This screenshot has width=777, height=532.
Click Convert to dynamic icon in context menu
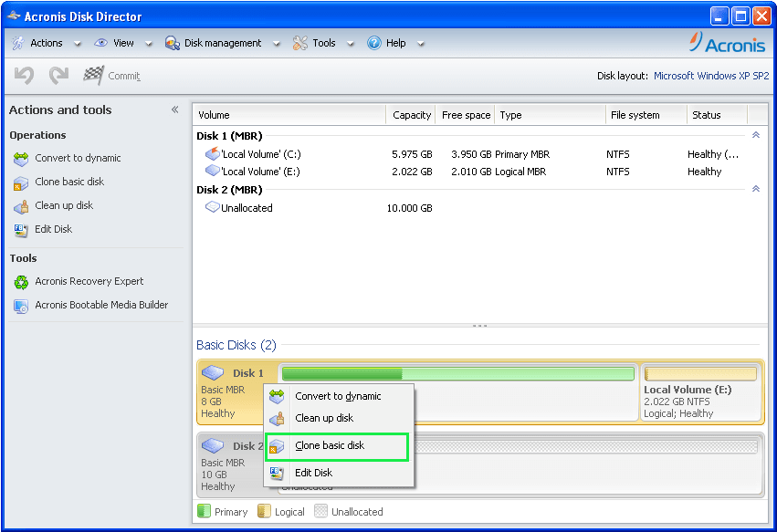277,396
